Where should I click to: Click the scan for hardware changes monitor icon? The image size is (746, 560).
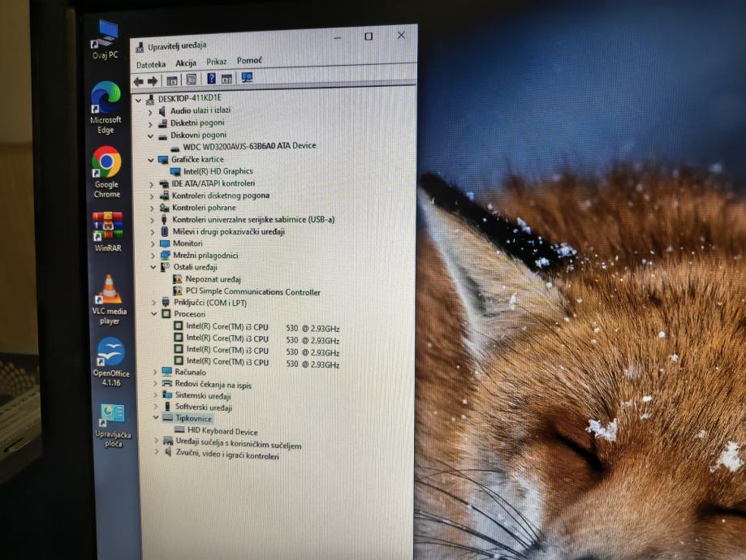point(247,78)
